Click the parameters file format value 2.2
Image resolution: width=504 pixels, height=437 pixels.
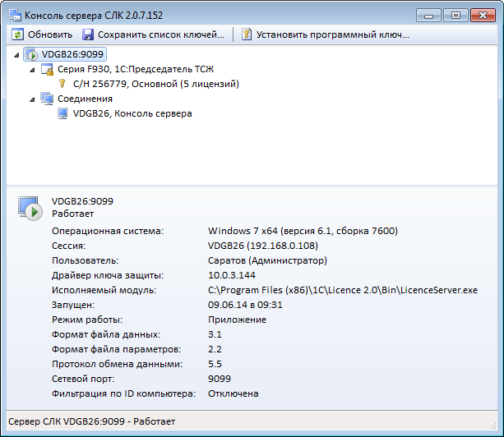tap(215, 349)
